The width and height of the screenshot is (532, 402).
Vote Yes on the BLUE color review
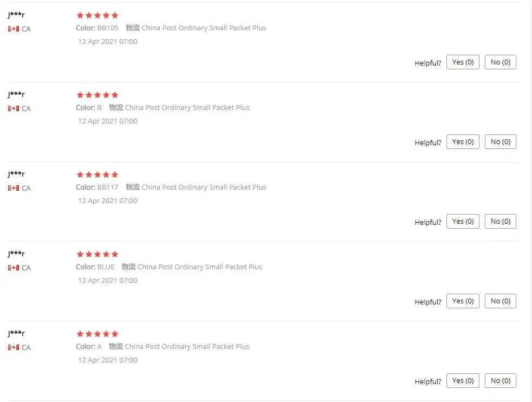463,301
